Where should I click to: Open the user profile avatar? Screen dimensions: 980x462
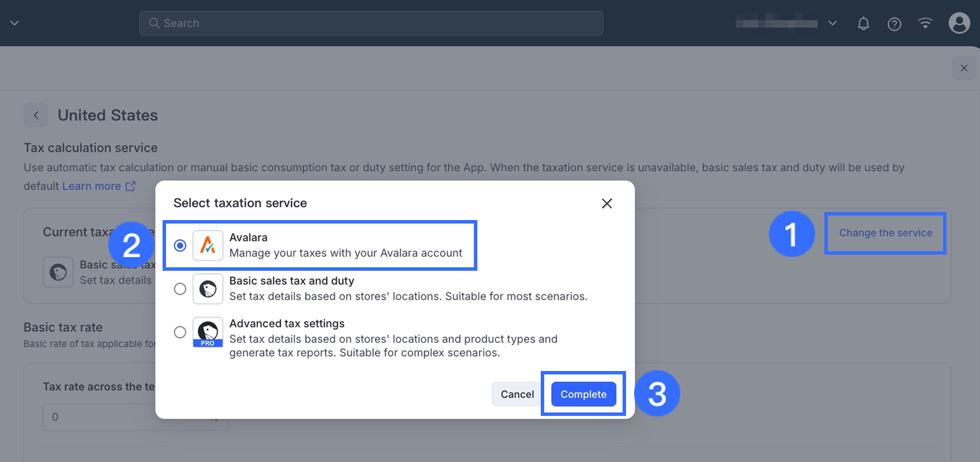[959, 24]
